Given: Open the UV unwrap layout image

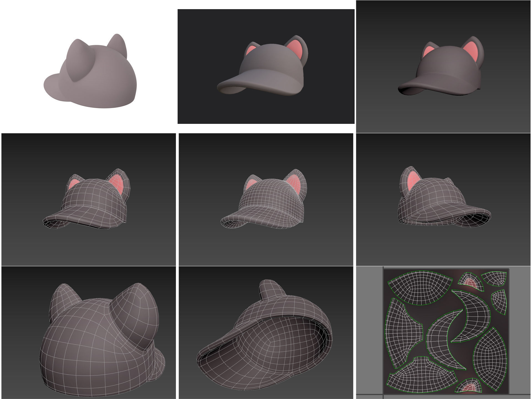Looking at the screenshot, I should pyautogui.click(x=443, y=332).
